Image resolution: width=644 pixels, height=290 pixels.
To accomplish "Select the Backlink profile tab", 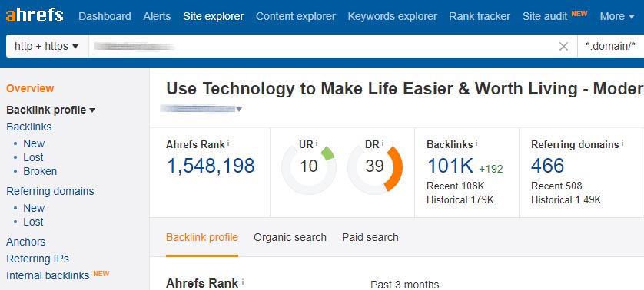I will tap(202, 238).
